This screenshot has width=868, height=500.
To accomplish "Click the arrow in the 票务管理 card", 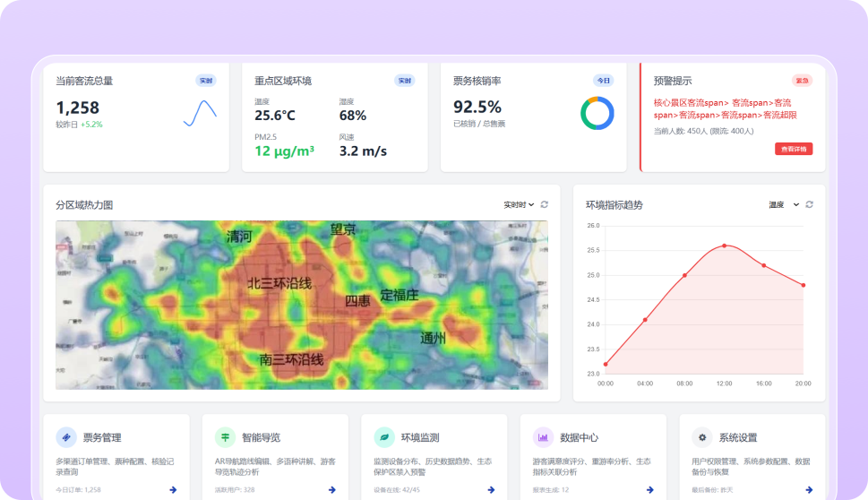I will click(173, 490).
